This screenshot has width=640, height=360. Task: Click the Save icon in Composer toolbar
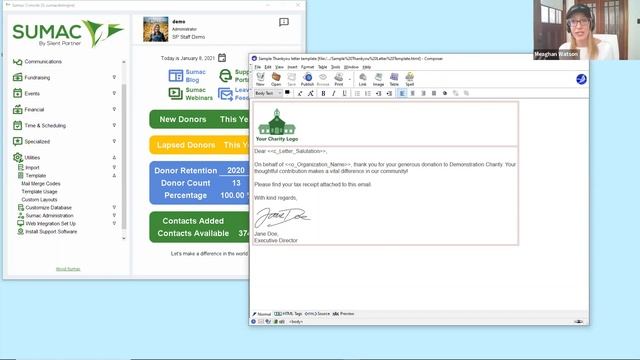(291, 79)
